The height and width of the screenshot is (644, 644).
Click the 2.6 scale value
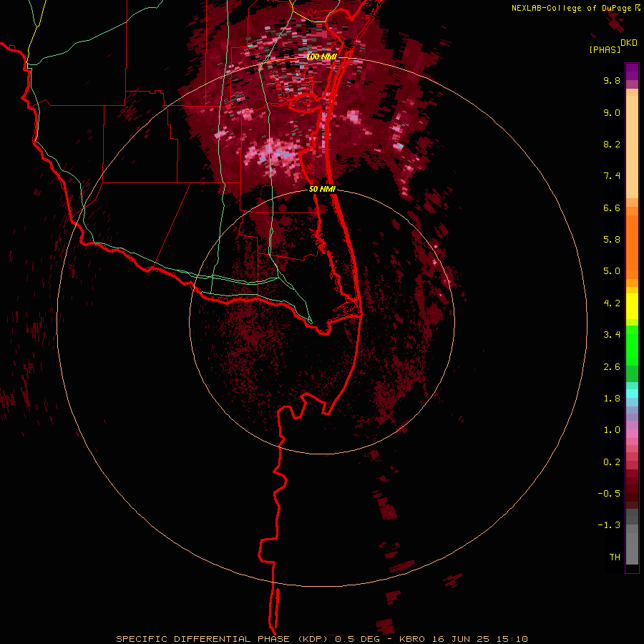(x=612, y=367)
